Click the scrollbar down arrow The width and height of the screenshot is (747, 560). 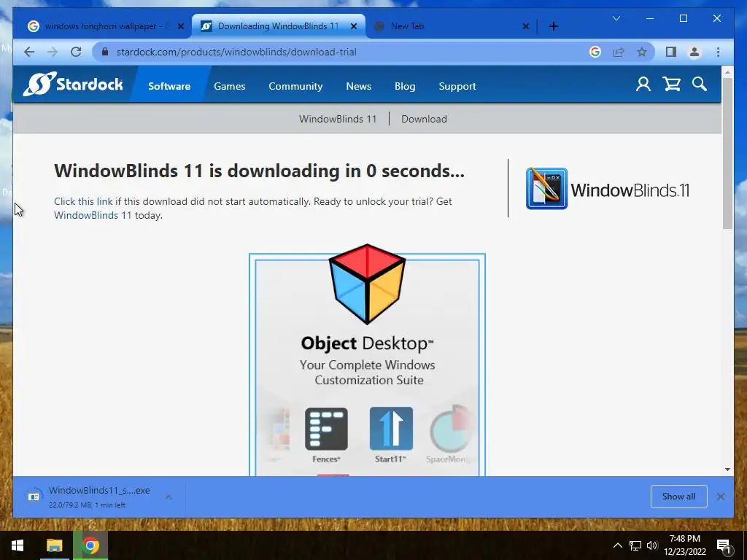[727, 470]
